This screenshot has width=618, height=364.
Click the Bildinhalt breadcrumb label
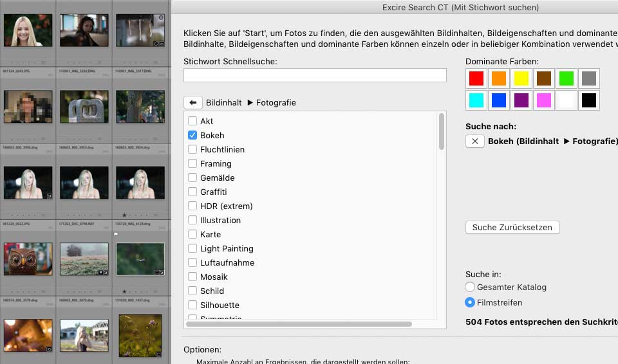tap(223, 102)
